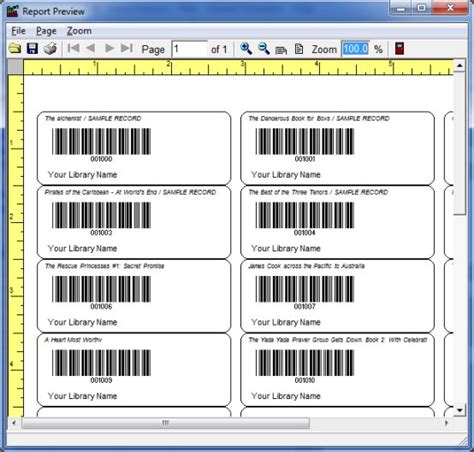Click the horizontal ruler mark 3
This screenshot has width=474, height=452.
click(243, 63)
